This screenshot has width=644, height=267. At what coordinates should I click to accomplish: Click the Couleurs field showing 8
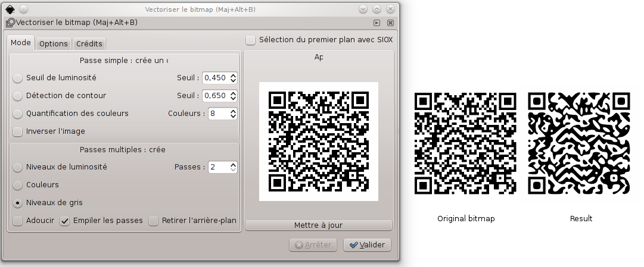(x=219, y=114)
